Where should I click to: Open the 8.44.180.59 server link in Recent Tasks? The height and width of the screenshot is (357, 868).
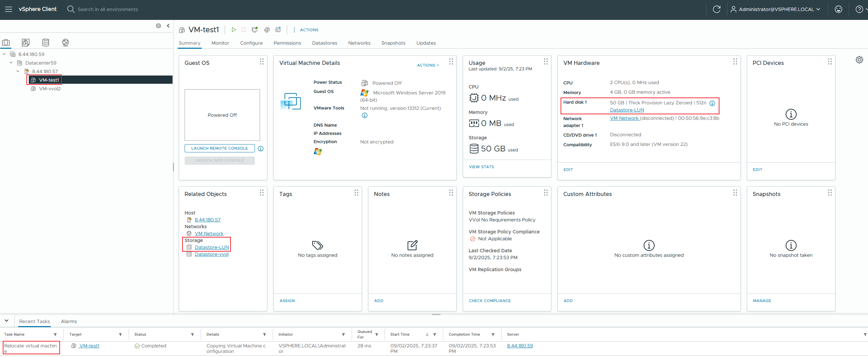pyautogui.click(x=520, y=346)
